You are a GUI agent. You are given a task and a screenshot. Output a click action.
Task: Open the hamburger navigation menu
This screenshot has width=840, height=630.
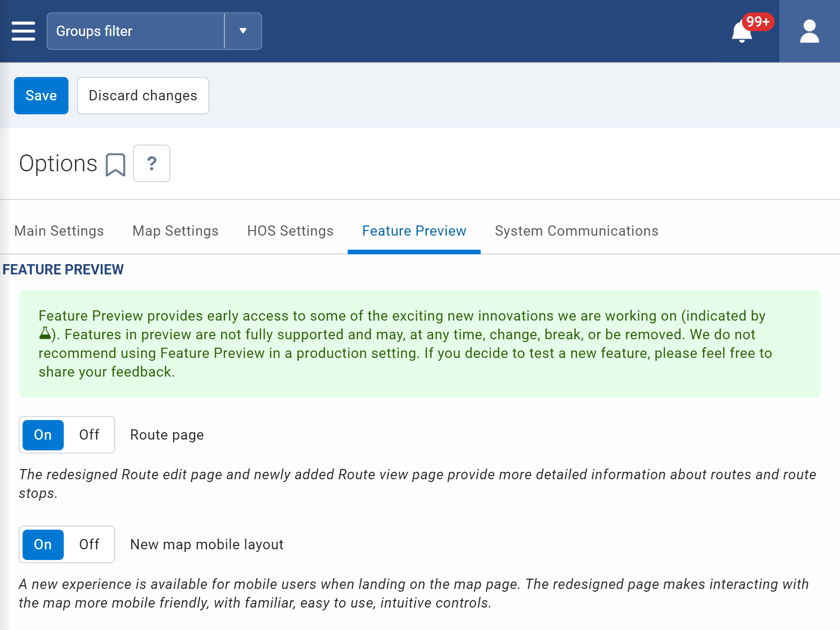click(23, 31)
